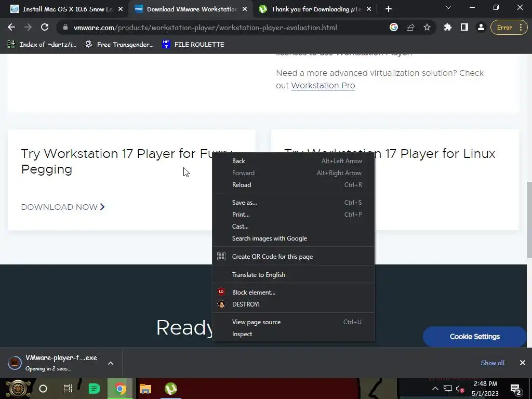This screenshot has width=532, height=399.
Task: Choose uBlock Block element... entry
Action: 294,292
